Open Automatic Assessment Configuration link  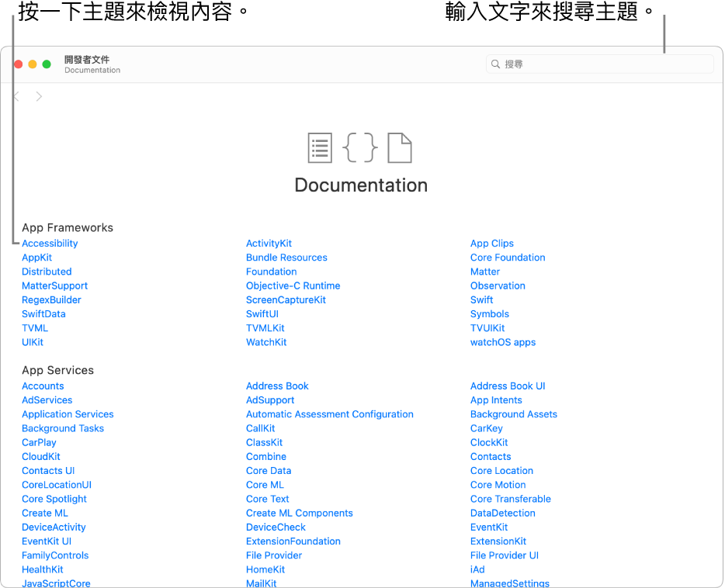(x=330, y=414)
